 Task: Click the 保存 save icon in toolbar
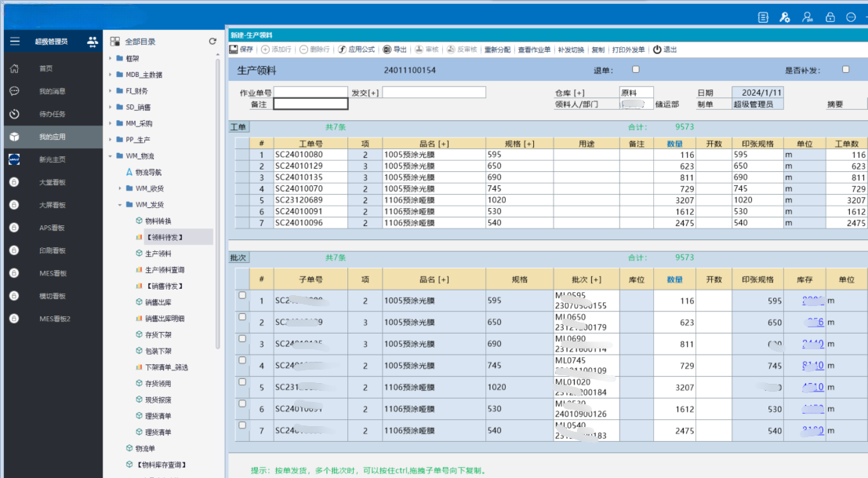pos(234,49)
